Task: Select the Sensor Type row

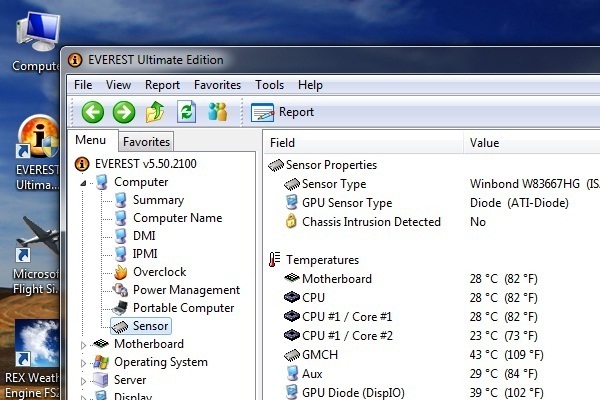Action: [325, 184]
